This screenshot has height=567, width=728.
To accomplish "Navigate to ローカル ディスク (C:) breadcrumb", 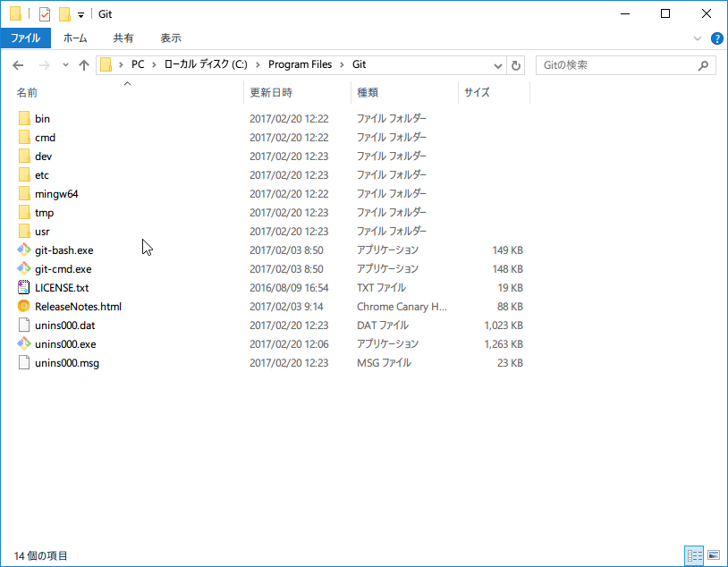I will pos(206,64).
